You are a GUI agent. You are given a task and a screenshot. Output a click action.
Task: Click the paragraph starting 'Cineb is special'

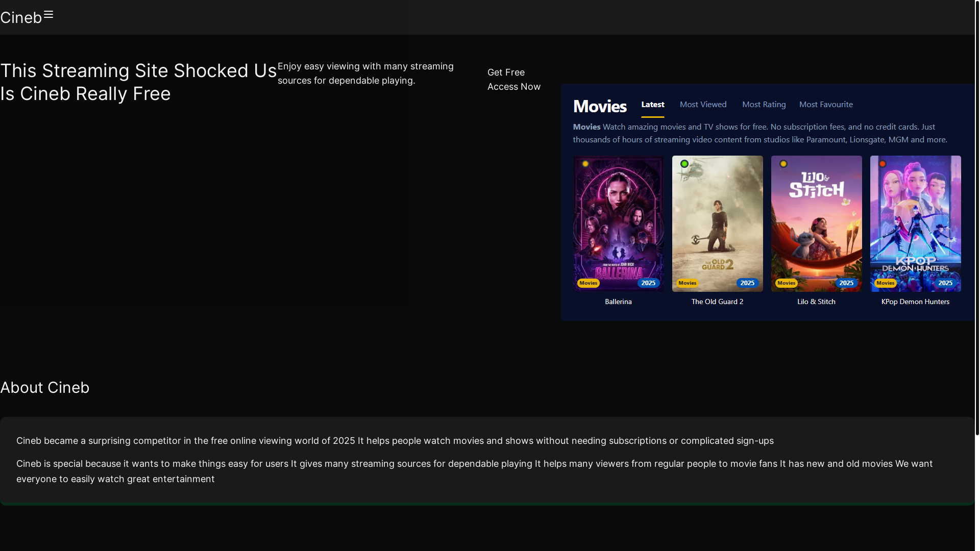point(475,471)
